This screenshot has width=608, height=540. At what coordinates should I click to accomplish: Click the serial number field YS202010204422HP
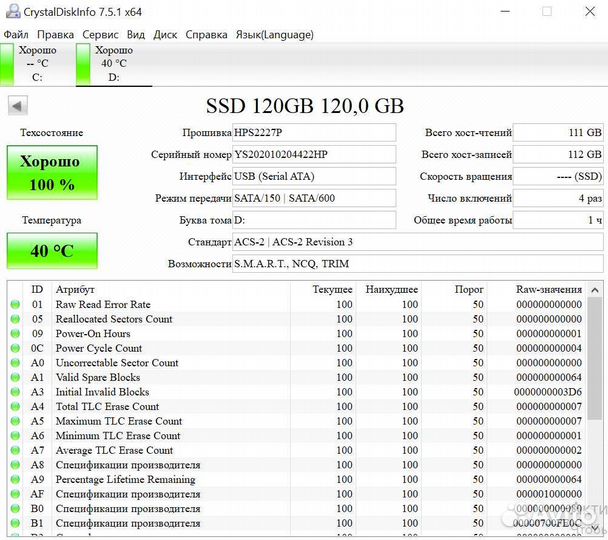314,155
